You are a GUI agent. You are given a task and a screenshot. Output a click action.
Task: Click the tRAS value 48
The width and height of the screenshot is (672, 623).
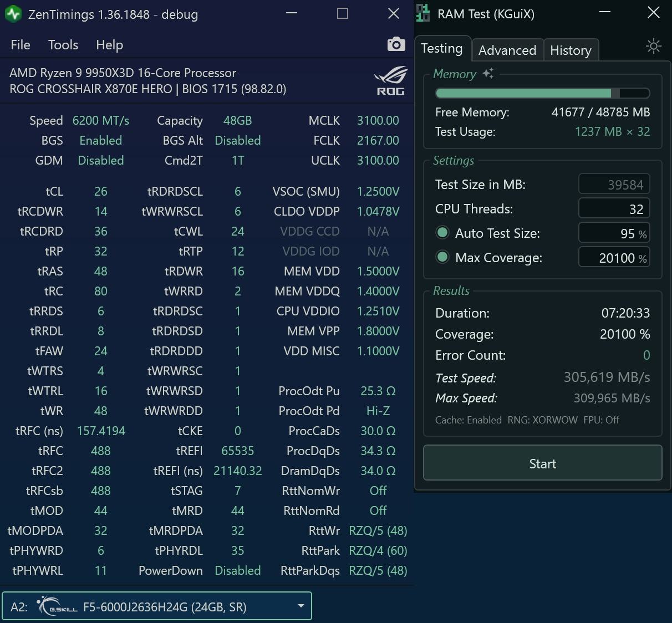tap(101, 271)
